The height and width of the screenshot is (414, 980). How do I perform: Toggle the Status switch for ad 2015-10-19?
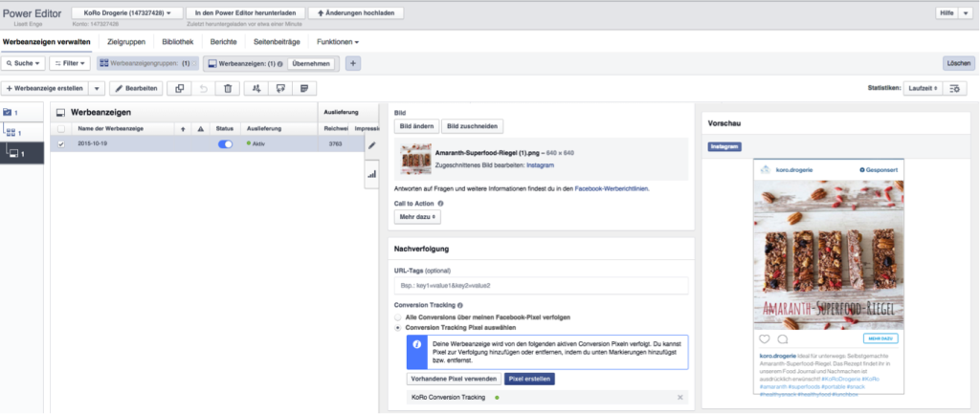[225, 144]
